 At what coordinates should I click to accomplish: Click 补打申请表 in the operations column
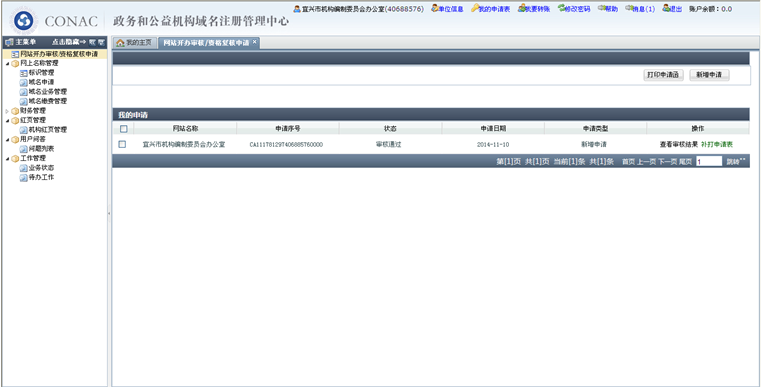pyautogui.click(x=717, y=145)
